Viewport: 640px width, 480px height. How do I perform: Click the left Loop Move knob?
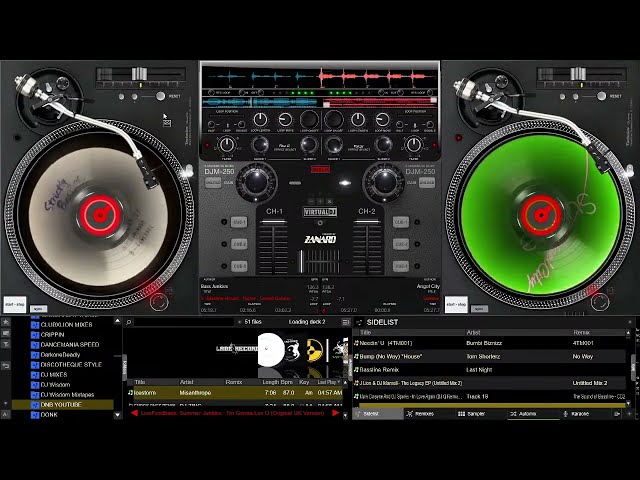(285, 120)
